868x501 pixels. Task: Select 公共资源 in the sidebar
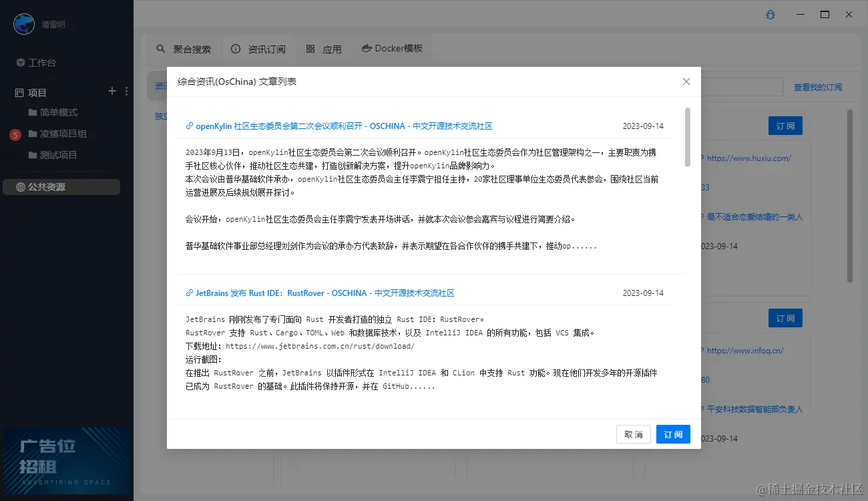(61, 187)
